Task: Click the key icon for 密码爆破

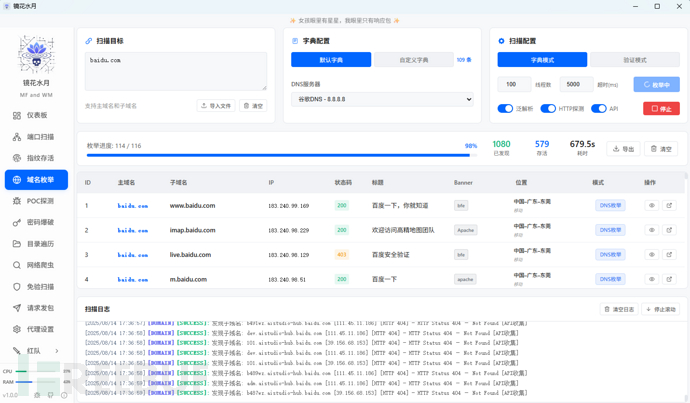Action: 17,222
